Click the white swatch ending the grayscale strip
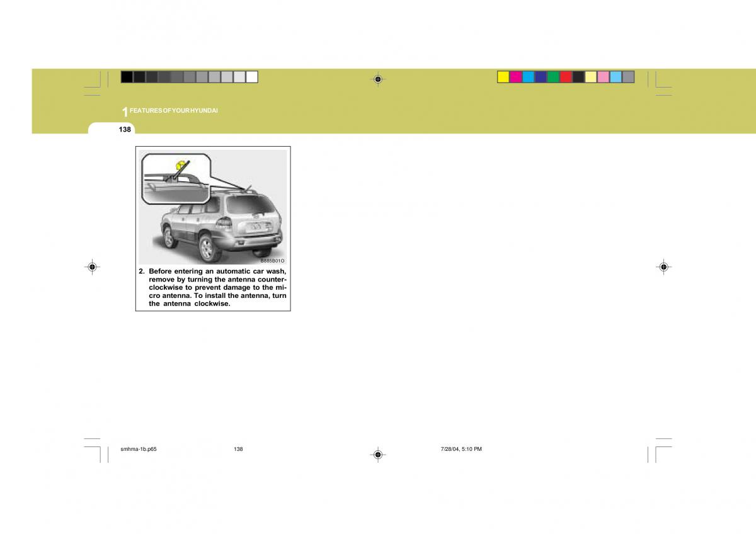 [252, 77]
